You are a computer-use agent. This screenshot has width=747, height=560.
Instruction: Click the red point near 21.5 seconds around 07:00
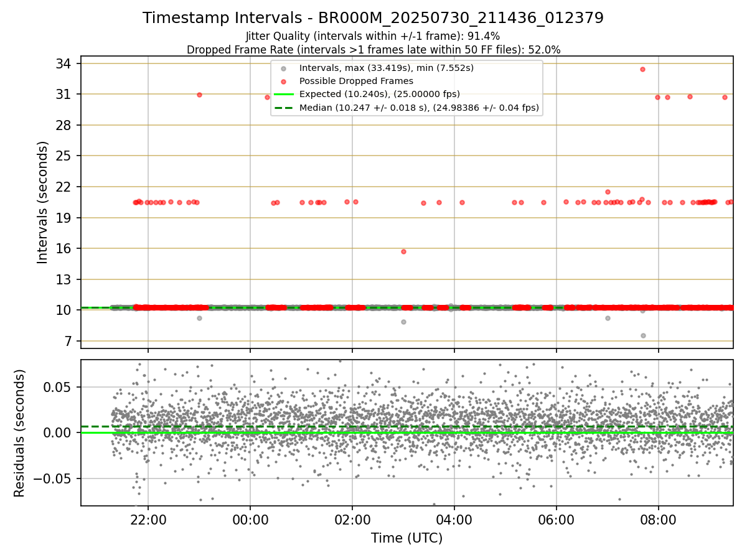[608, 192]
